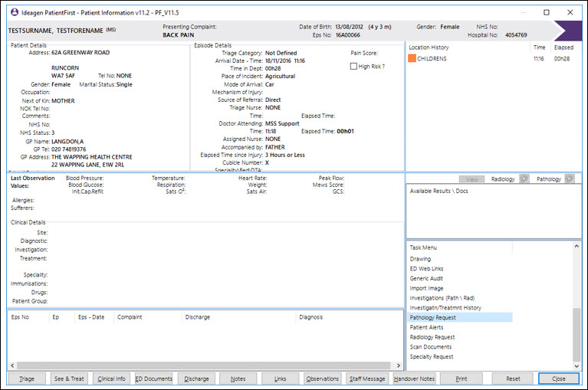Viewport: 588px width, 390px height.
Task: Click the Eps No column header
Action: click(x=20, y=317)
